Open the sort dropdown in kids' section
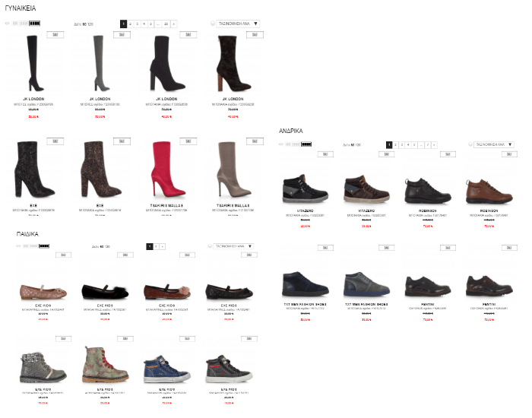532x418 pixels. click(234, 246)
